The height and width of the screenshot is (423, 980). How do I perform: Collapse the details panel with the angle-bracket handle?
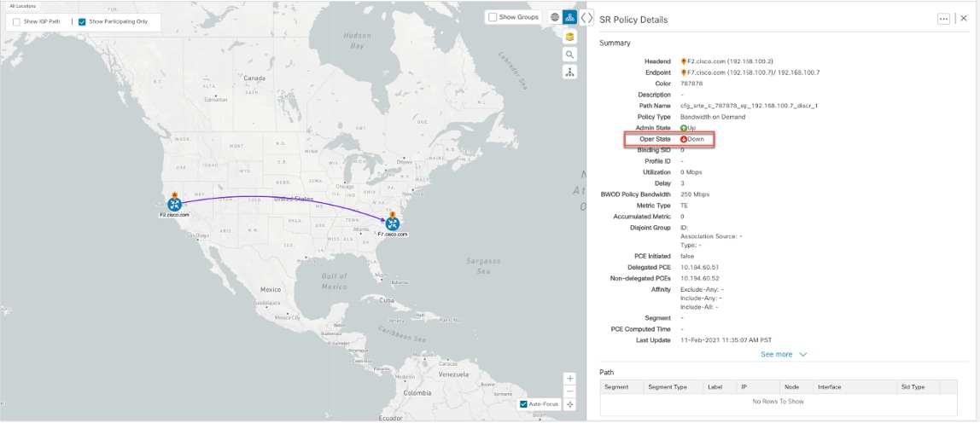(586, 17)
